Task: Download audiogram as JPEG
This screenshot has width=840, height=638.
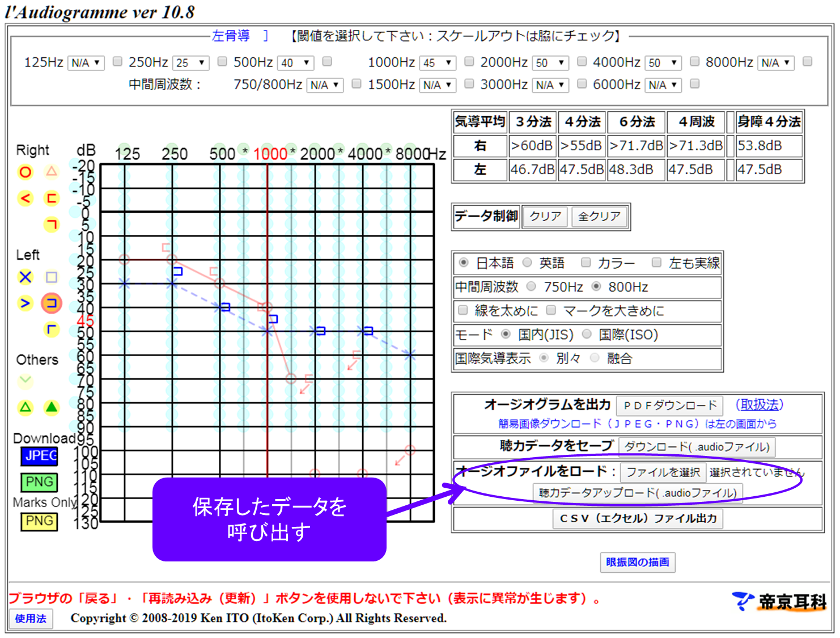Action: 40,456
